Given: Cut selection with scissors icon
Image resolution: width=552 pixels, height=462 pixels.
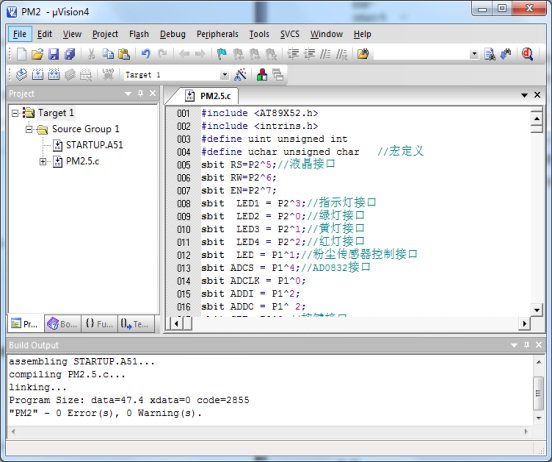Looking at the screenshot, I should [x=92, y=54].
